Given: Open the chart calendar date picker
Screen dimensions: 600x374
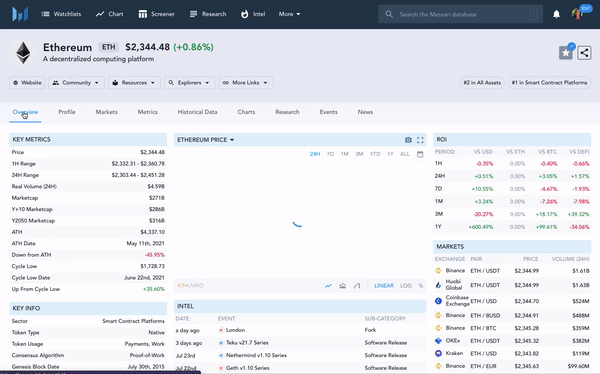Looking at the screenshot, I should [x=420, y=154].
